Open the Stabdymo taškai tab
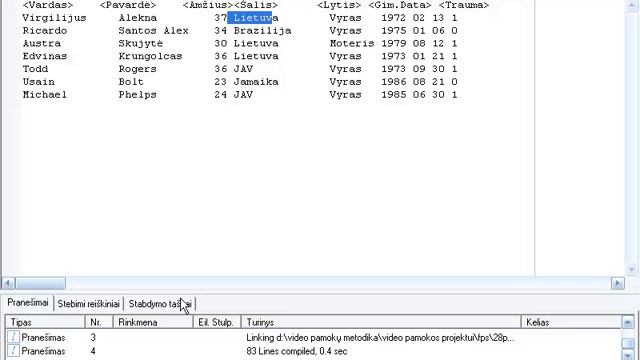 (x=160, y=304)
